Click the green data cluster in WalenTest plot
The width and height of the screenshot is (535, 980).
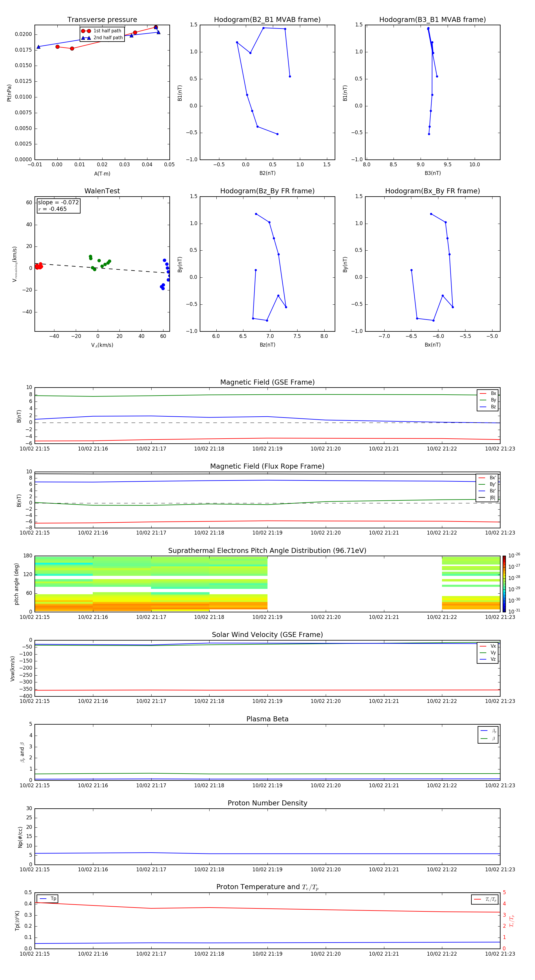point(100,263)
